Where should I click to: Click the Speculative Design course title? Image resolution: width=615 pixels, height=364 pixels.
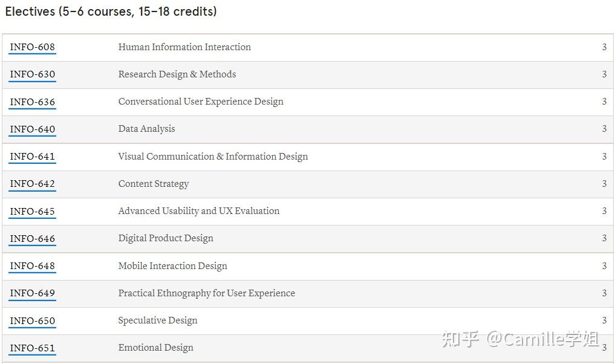click(x=158, y=320)
